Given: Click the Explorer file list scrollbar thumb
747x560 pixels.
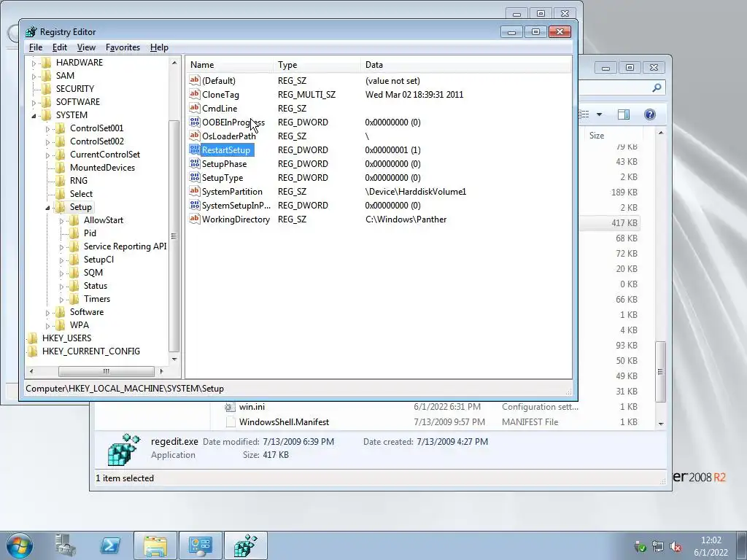Looking at the screenshot, I should coord(660,371).
